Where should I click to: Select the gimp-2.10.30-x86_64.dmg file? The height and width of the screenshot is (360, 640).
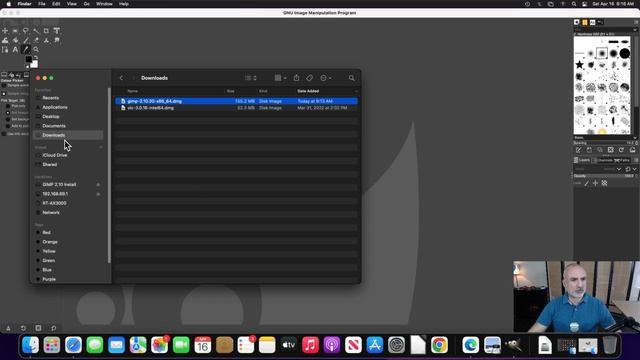(236, 101)
